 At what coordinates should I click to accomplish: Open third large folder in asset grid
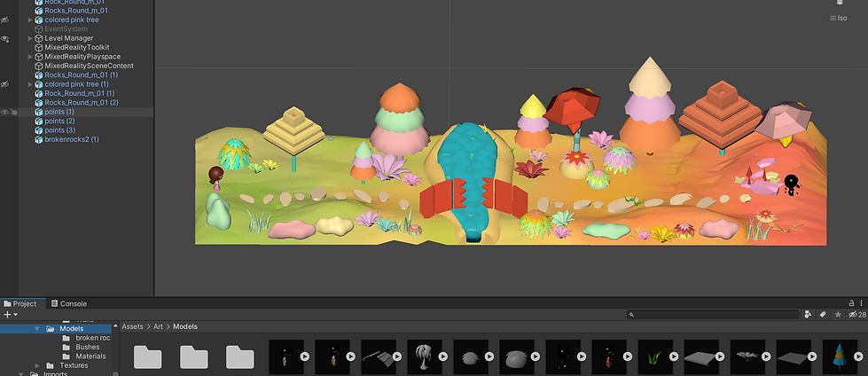(x=239, y=356)
